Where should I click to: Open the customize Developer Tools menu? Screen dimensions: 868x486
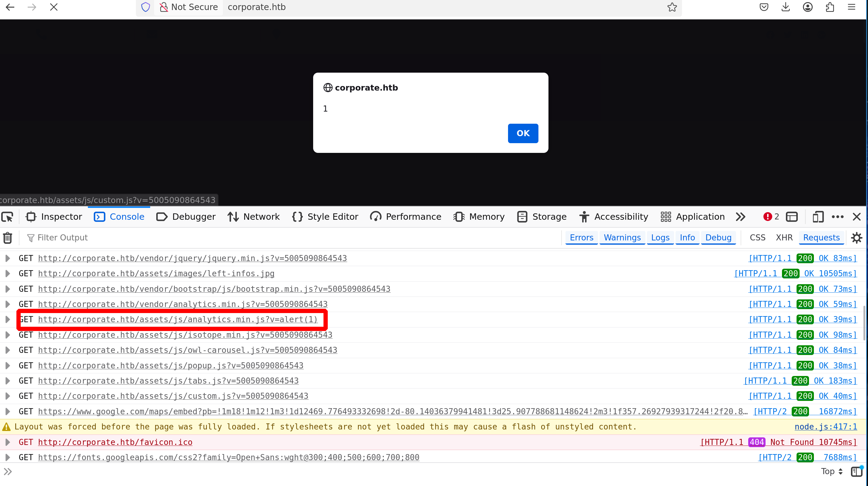click(x=838, y=217)
